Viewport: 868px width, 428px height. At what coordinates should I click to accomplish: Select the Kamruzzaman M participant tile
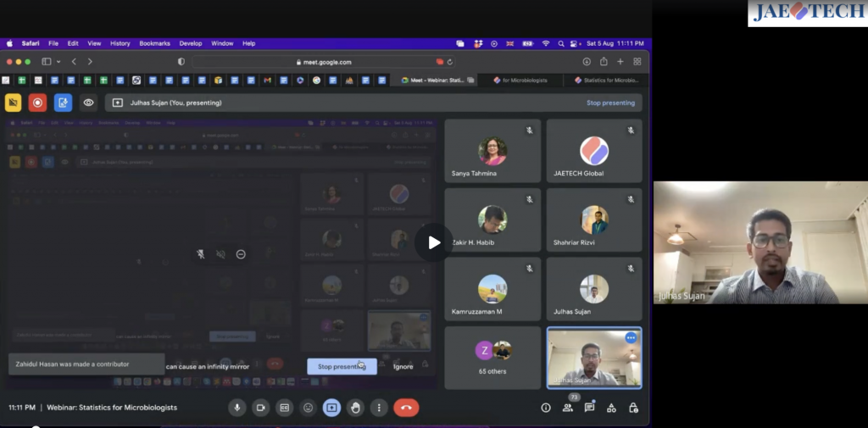click(492, 289)
